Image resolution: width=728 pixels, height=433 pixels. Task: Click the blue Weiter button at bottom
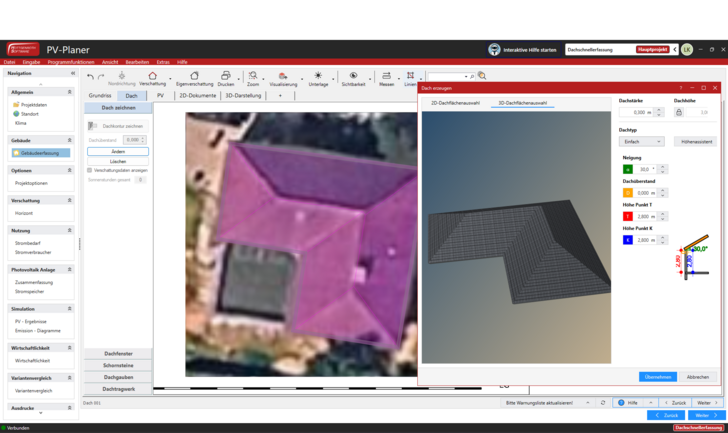tap(706, 415)
